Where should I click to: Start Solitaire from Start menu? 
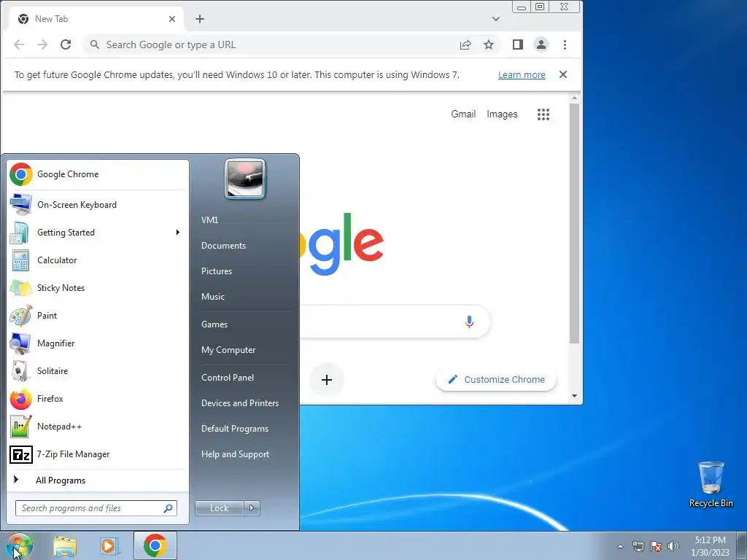[x=97, y=370]
